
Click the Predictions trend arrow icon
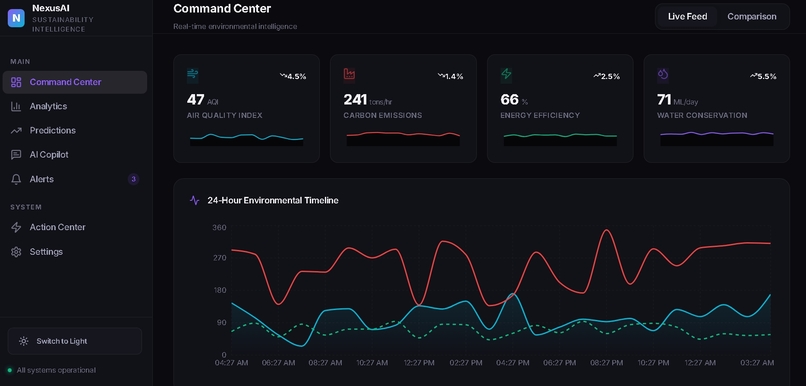point(16,131)
